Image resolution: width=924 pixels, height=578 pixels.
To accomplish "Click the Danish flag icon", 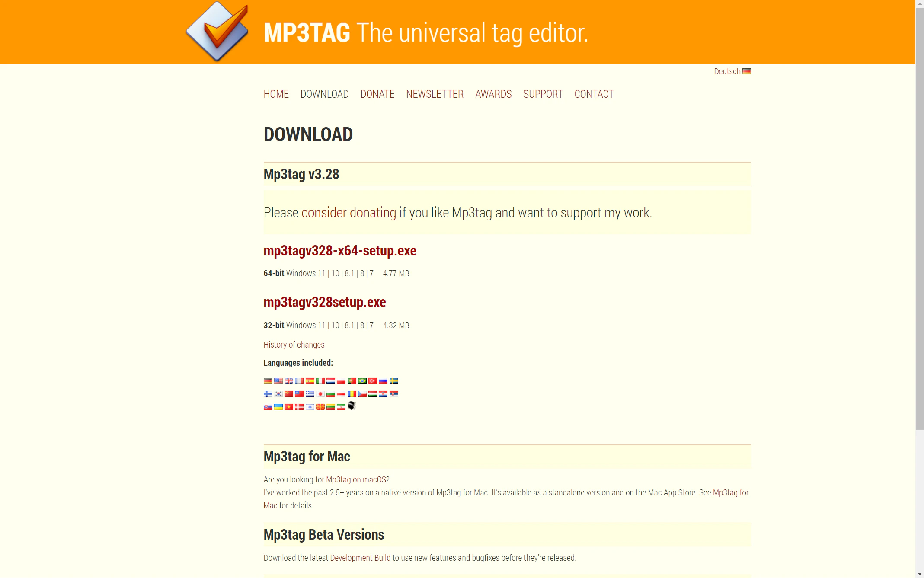I will pyautogui.click(x=299, y=407).
